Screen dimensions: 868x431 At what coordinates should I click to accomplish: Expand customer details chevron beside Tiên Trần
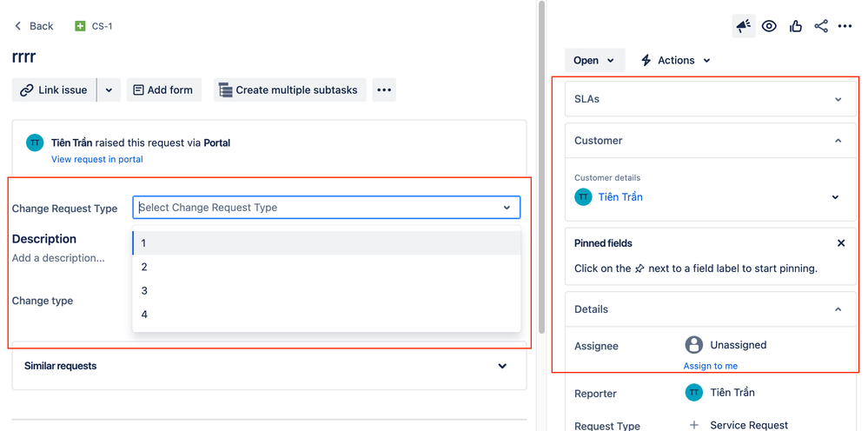835,197
